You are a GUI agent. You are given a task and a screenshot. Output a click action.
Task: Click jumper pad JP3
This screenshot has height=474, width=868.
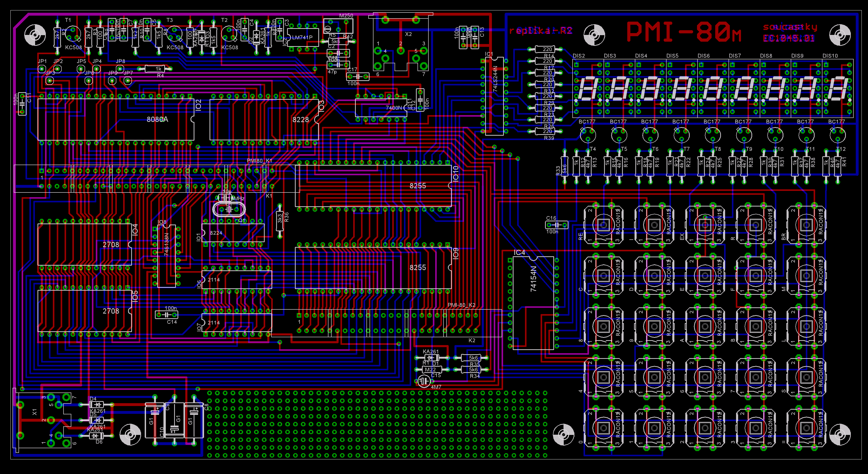49,80
